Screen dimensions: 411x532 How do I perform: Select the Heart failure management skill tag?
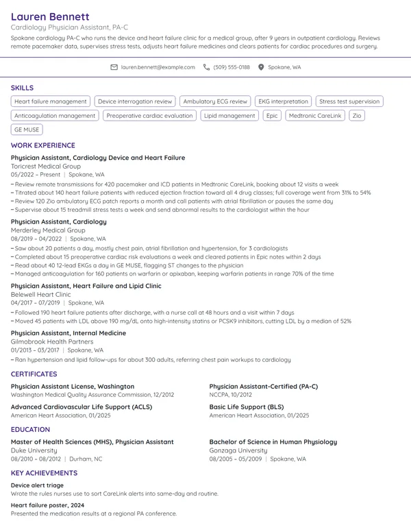coord(51,101)
